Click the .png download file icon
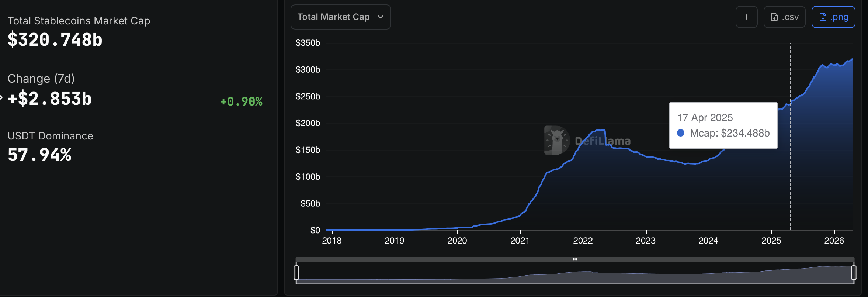 click(x=823, y=17)
